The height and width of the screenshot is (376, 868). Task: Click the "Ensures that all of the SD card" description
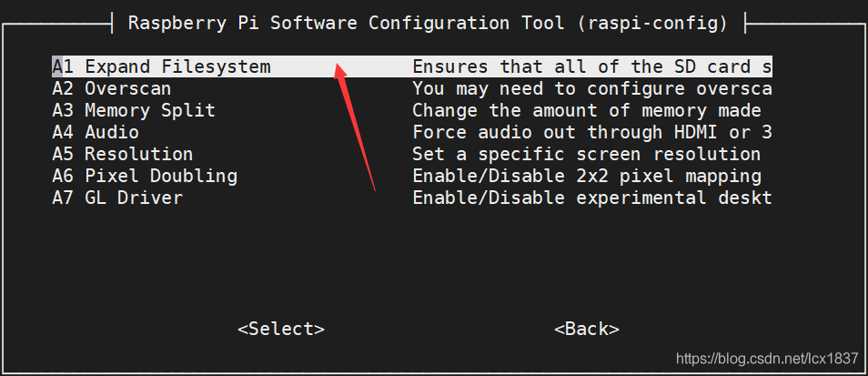[591, 66]
